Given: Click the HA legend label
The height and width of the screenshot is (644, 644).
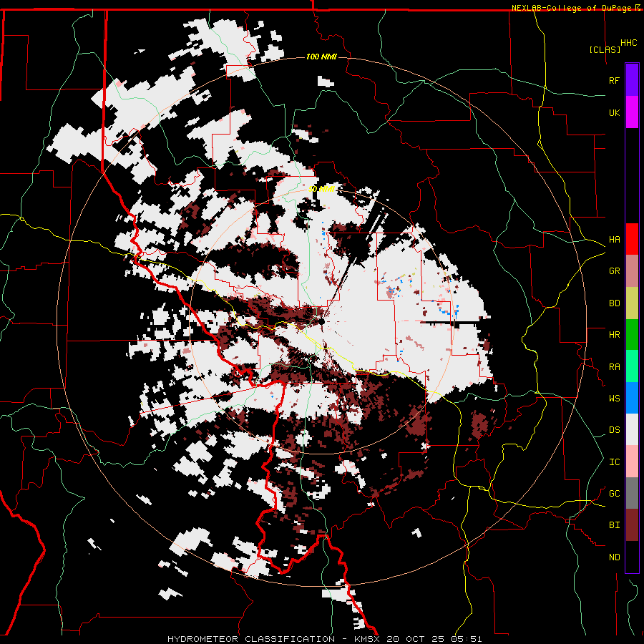Looking at the screenshot, I should 614,240.
